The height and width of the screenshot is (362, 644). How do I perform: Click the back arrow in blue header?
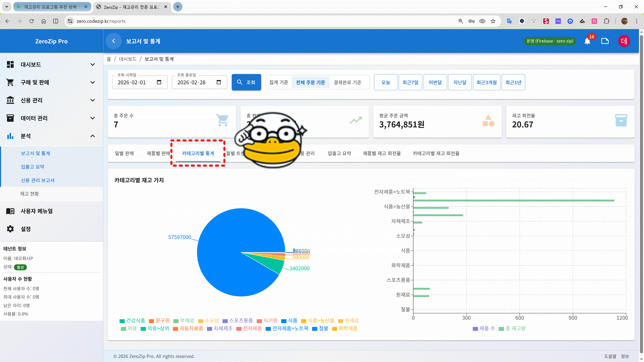(x=114, y=41)
